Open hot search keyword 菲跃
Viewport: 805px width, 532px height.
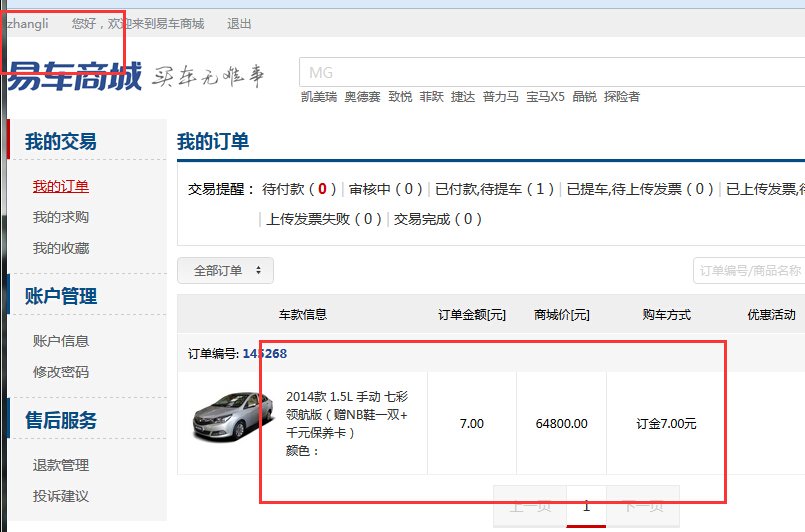point(431,97)
